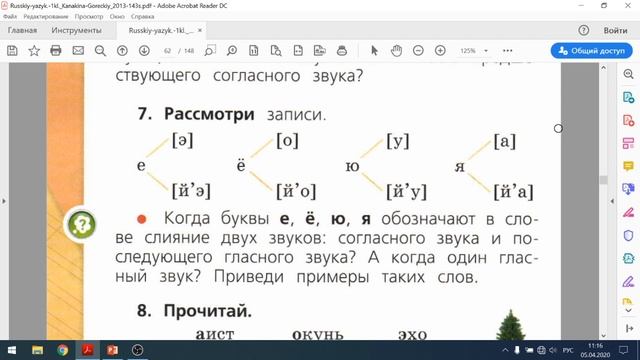Open the Create PDF tool in sidebar
640x360 pixels.
(x=629, y=120)
